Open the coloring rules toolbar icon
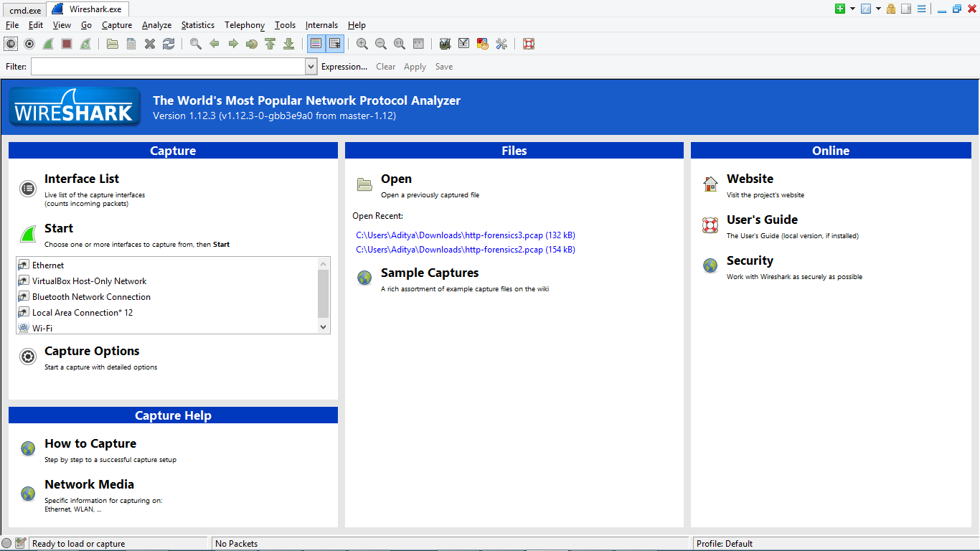980x551 pixels. pos(483,44)
